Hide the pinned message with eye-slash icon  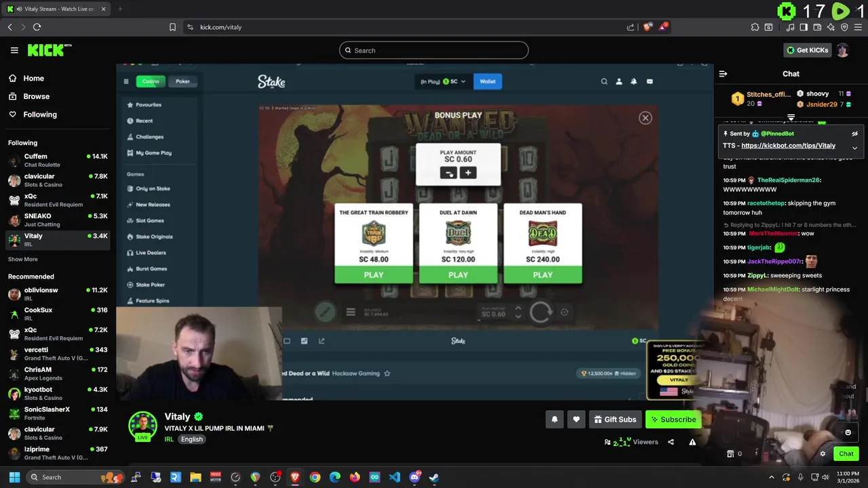point(854,134)
